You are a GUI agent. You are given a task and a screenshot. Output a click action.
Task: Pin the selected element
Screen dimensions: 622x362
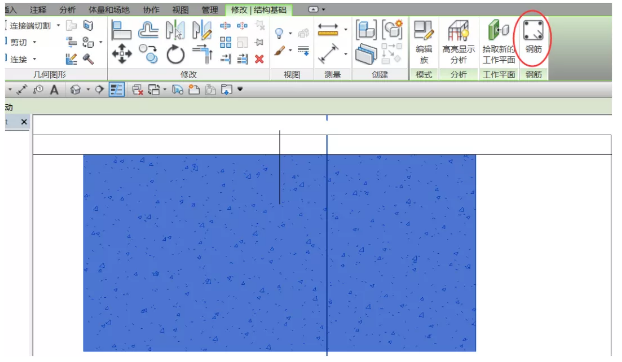click(x=259, y=42)
